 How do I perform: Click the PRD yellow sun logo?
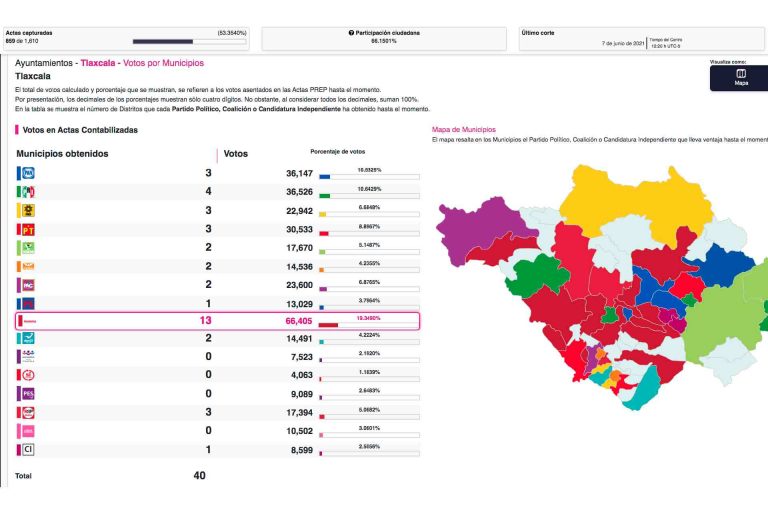pyautogui.click(x=28, y=210)
